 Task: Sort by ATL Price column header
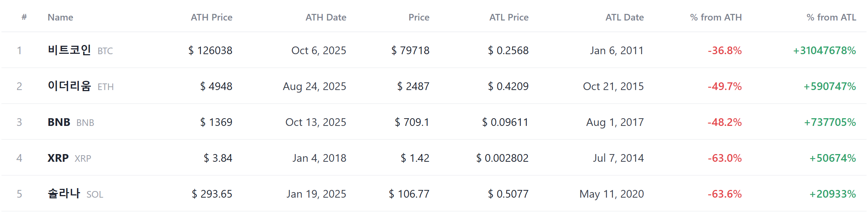(509, 17)
